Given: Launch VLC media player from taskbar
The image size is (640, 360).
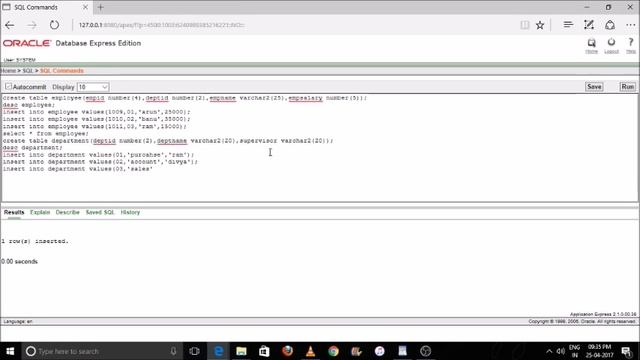Looking at the screenshot, I should (310, 351).
